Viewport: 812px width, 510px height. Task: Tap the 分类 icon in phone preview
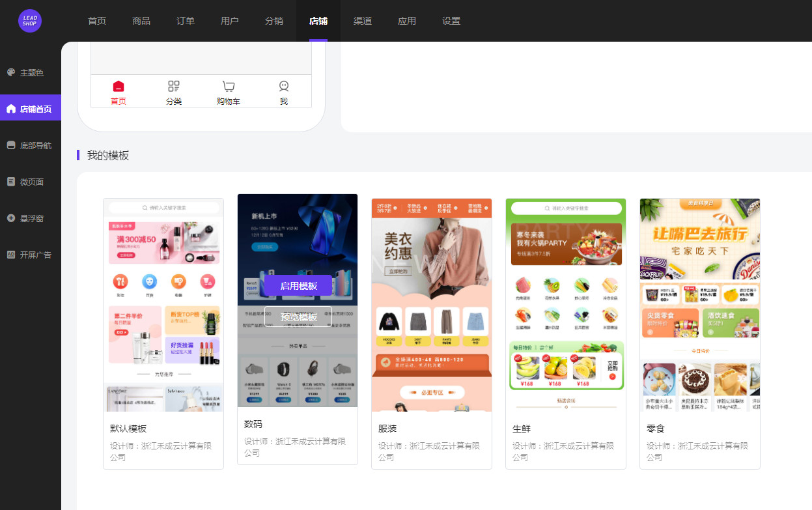173,86
